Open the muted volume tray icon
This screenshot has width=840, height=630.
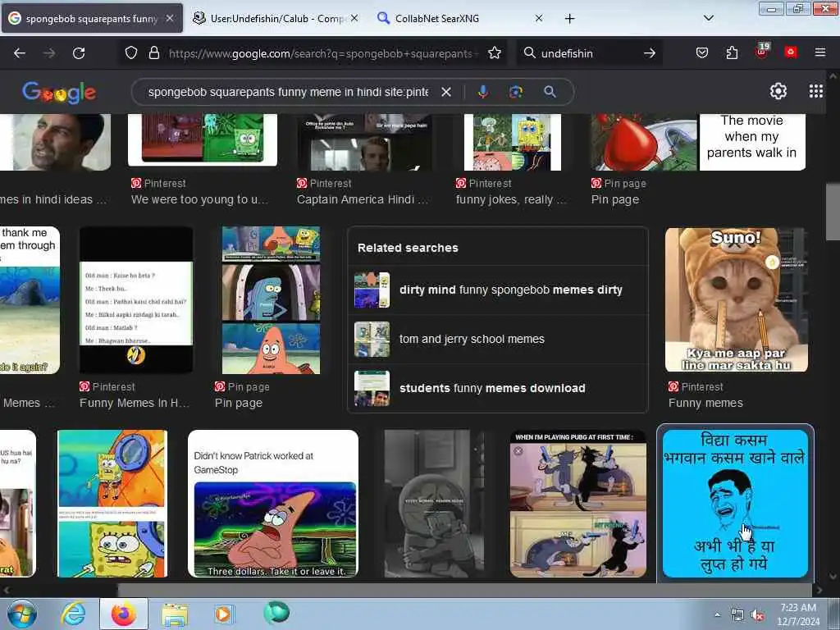(757, 615)
